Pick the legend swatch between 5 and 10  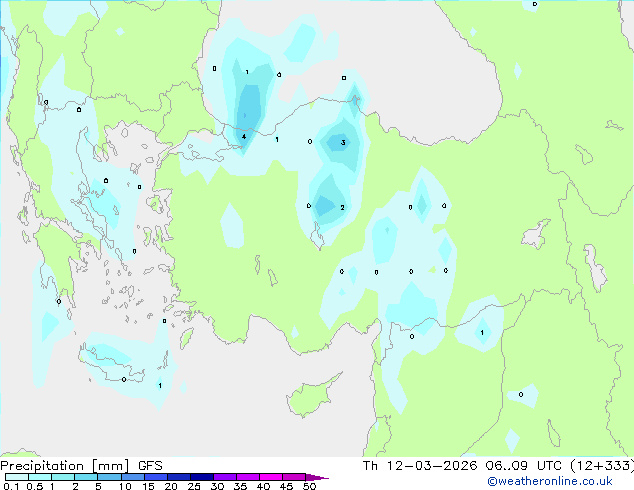(x=109, y=477)
